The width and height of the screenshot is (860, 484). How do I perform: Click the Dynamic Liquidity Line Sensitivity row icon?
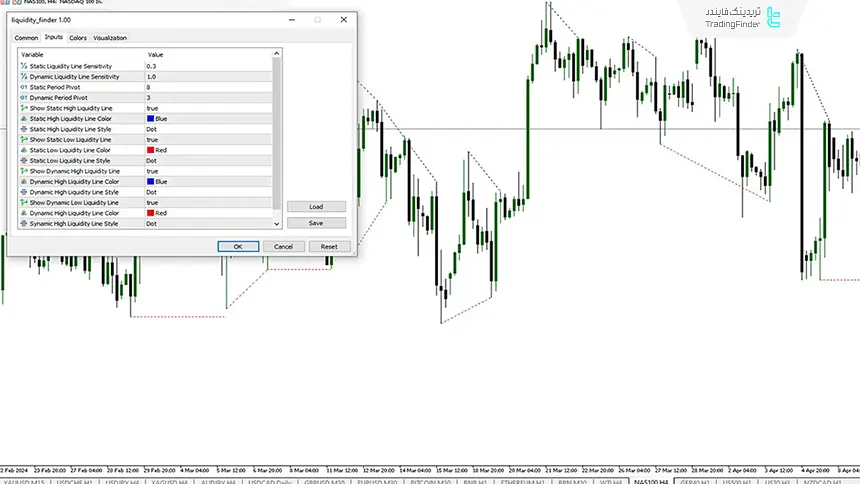point(23,76)
